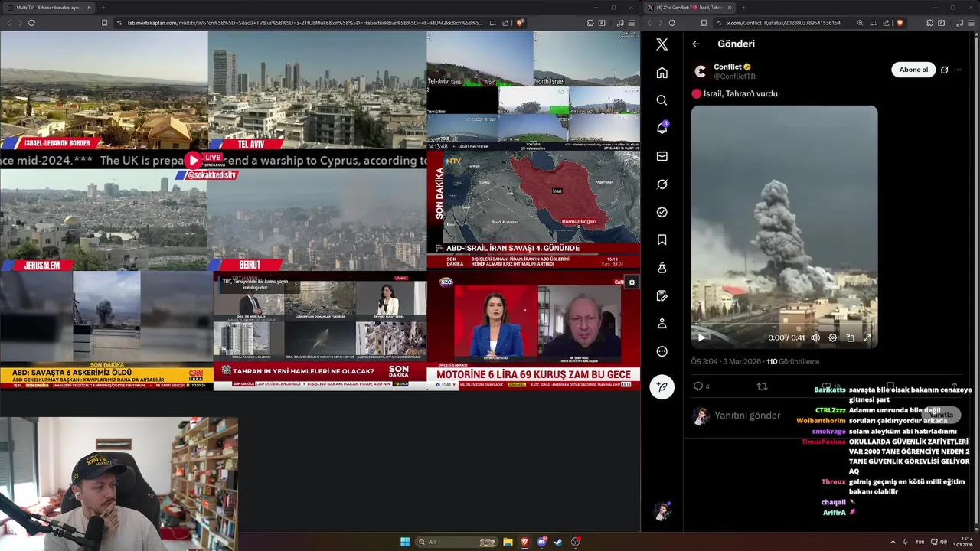The image size is (980, 551).
Task: Open the Conflict account name link
Action: [728, 67]
